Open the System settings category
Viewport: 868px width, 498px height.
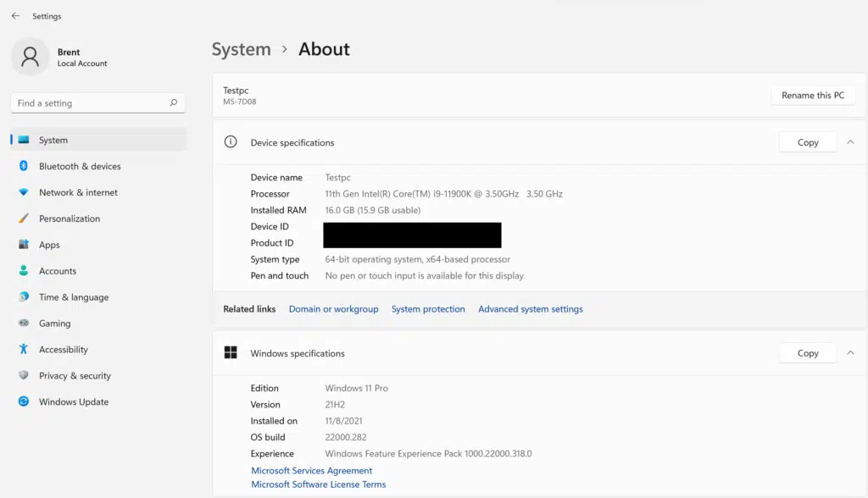pyautogui.click(x=98, y=140)
